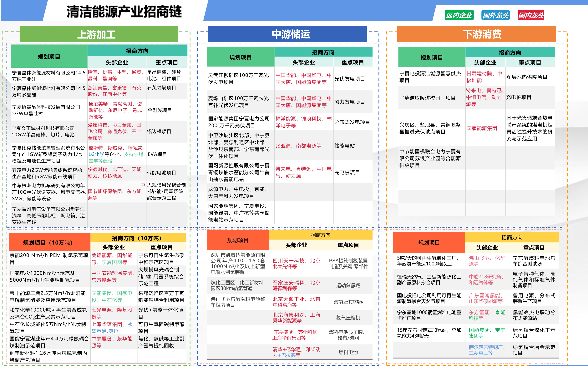
Task: Click 四川天一科技、北京北大先锋等 cell
Action: click(296, 263)
